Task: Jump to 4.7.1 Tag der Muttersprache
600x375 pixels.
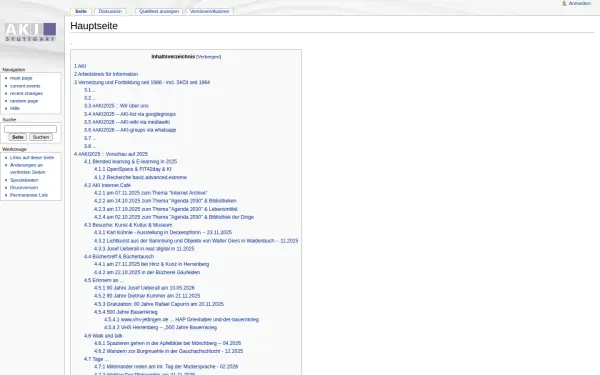Action: 166,367
